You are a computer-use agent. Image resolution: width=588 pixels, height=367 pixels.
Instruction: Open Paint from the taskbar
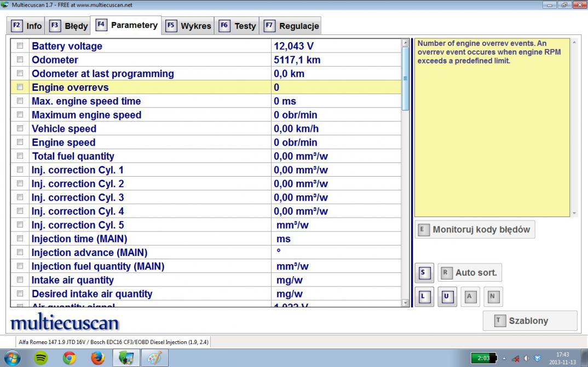click(x=155, y=358)
